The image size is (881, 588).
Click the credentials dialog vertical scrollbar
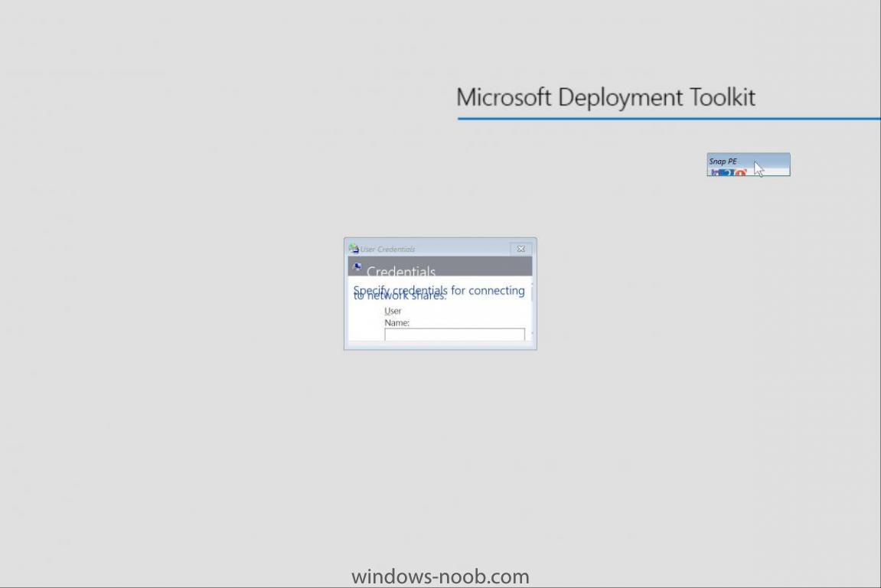coord(531,308)
